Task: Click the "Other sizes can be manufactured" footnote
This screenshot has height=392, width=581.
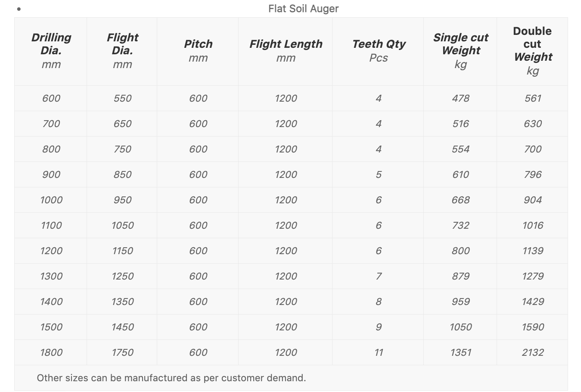Action: pyautogui.click(x=171, y=378)
